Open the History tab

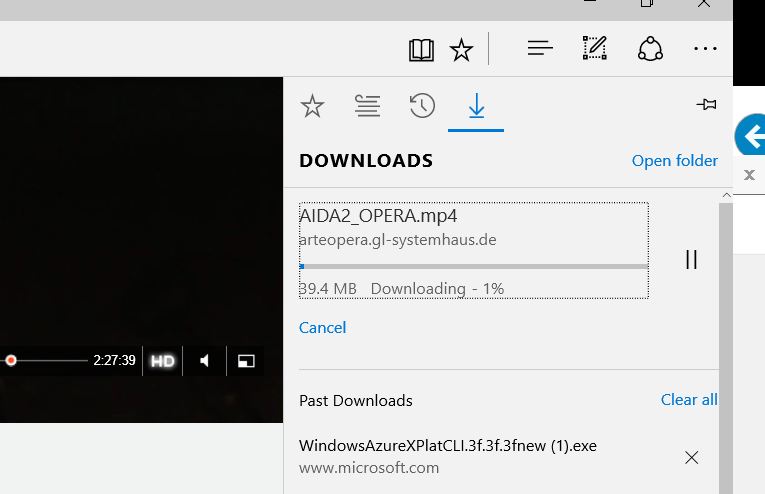pos(422,106)
